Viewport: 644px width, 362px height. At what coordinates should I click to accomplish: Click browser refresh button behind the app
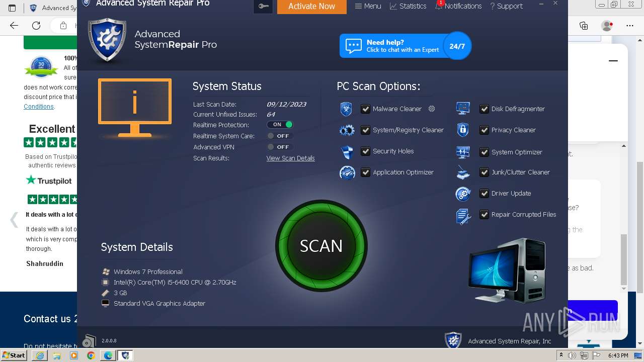(36, 25)
